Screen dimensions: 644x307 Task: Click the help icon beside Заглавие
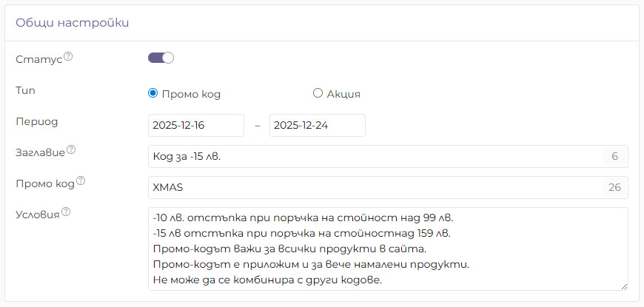[x=71, y=150]
